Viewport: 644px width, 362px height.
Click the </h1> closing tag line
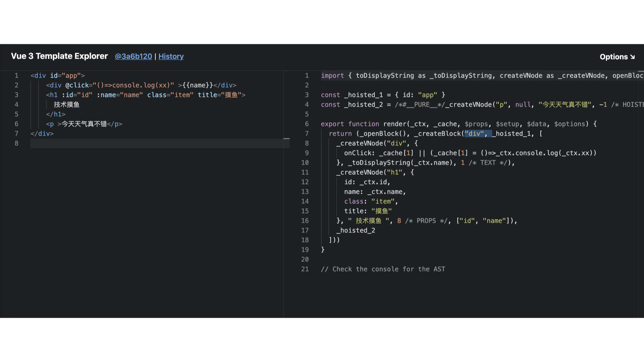(56, 114)
